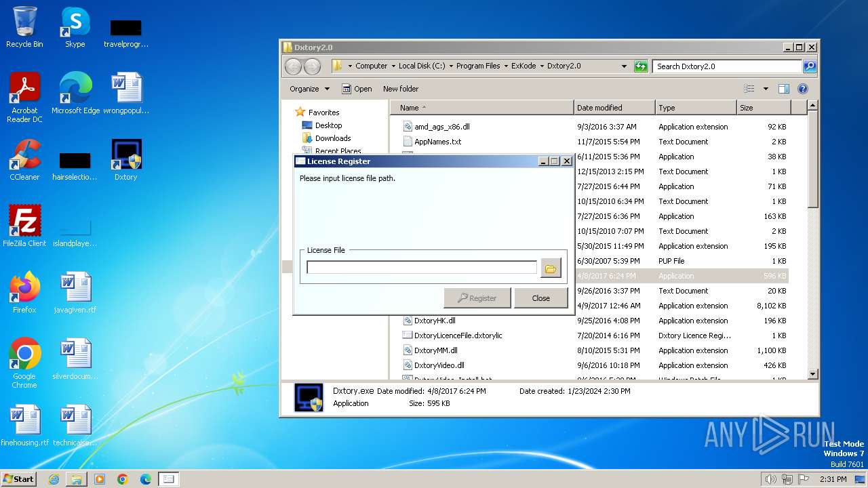Image resolution: width=868 pixels, height=488 pixels.
Task: Sort files by Date modified column header
Action: (x=614, y=108)
